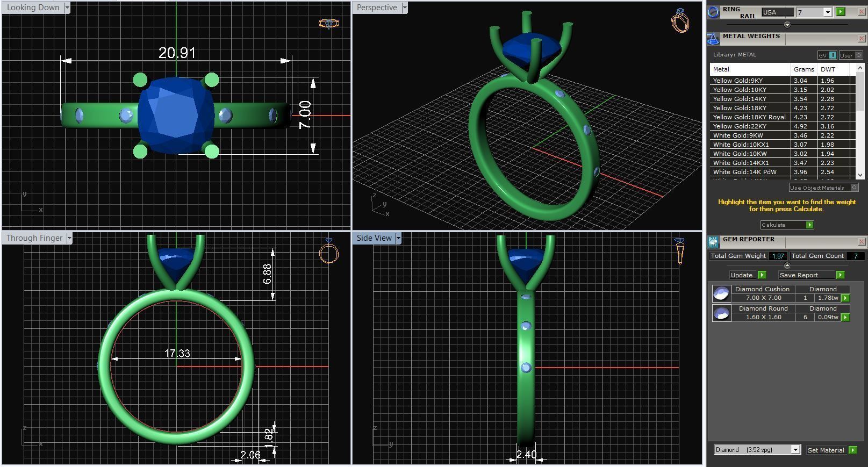Select the Yellow Gold:18KY Royal row
The height and width of the screenshot is (467, 868).
(x=783, y=117)
